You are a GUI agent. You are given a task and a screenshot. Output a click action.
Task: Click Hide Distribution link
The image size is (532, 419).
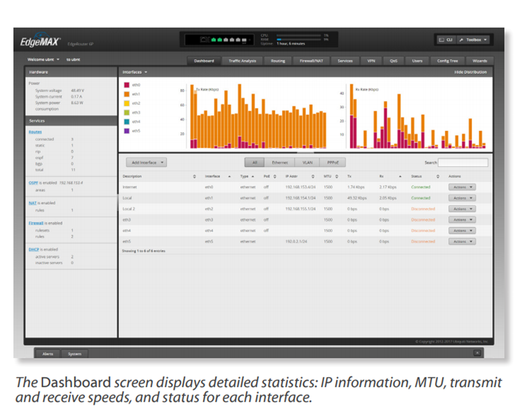pos(470,72)
